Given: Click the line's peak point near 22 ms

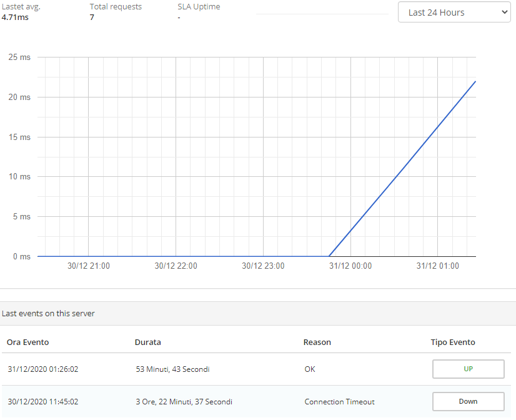Looking at the screenshot, I should [x=475, y=81].
